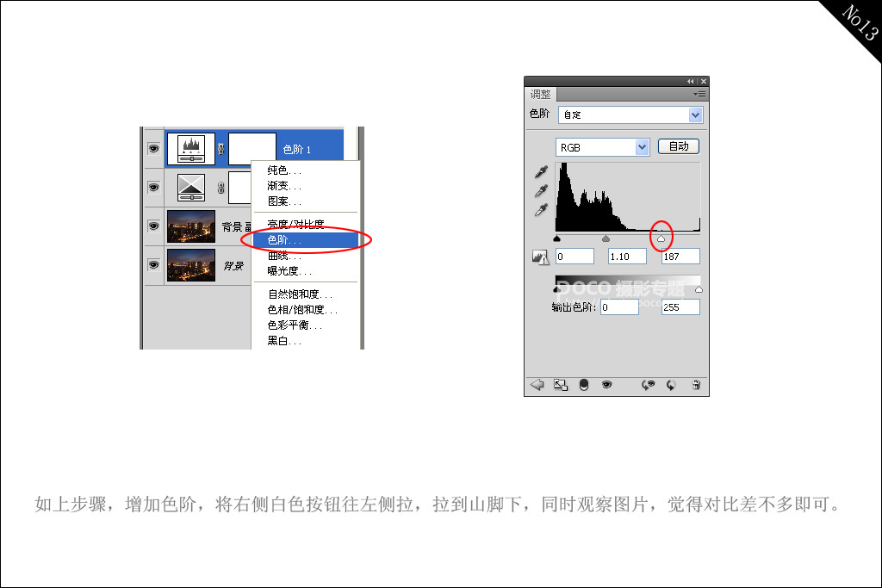Click the input shadow black slider
Image resolution: width=882 pixels, height=588 pixels.
pyautogui.click(x=557, y=239)
